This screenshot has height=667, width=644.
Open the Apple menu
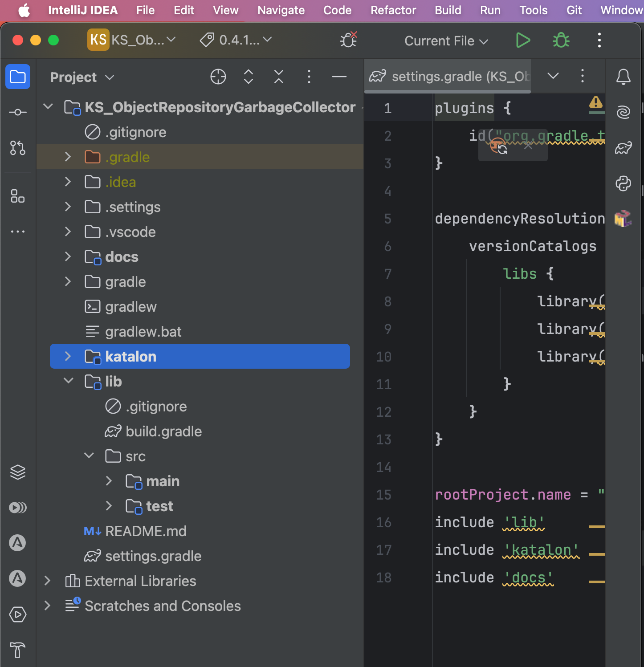coord(24,10)
